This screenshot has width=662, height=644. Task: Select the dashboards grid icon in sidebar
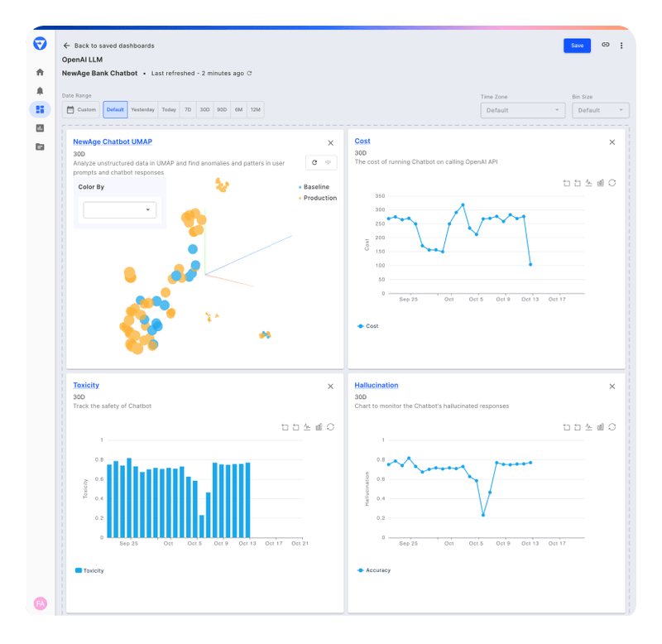[x=40, y=109]
